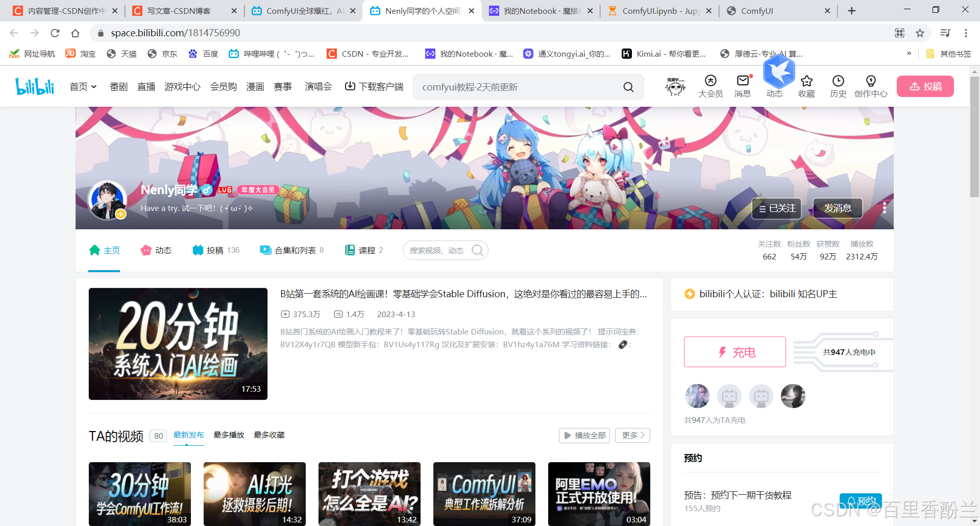Open the 投稿 136 tab

click(216, 250)
